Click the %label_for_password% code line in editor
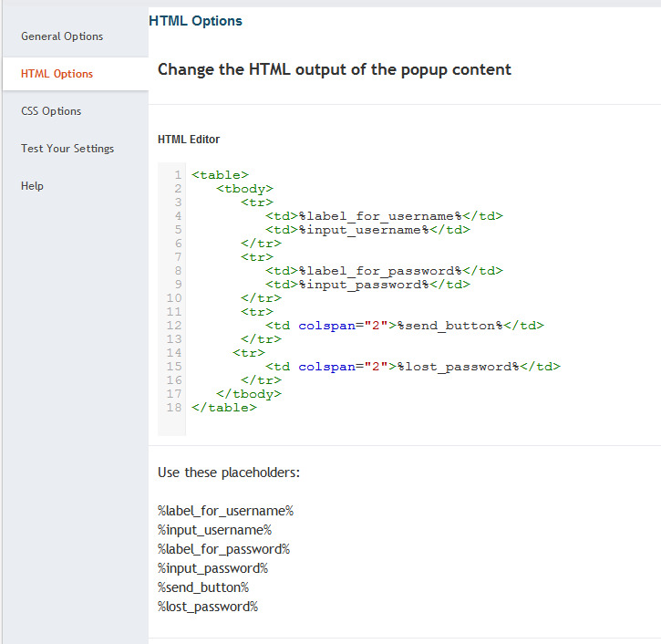 (384, 270)
